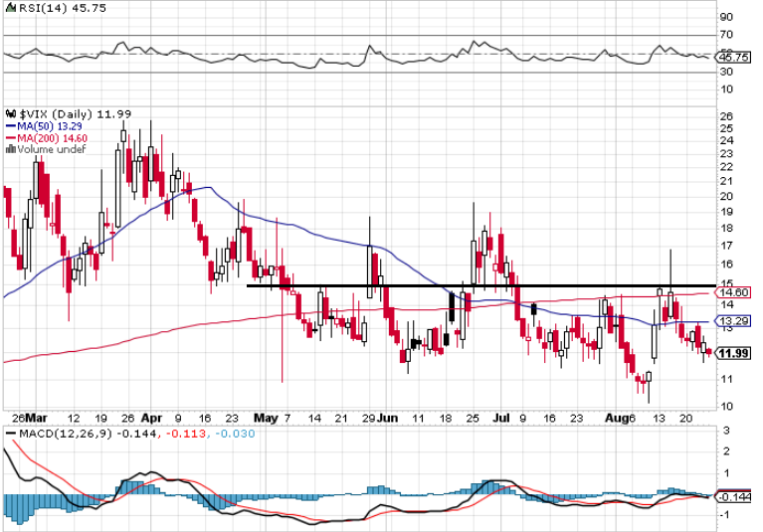The height and width of the screenshot is (532, 763).
Task: Select the RSI 45.75 value tag
Action: click(734, 58)
